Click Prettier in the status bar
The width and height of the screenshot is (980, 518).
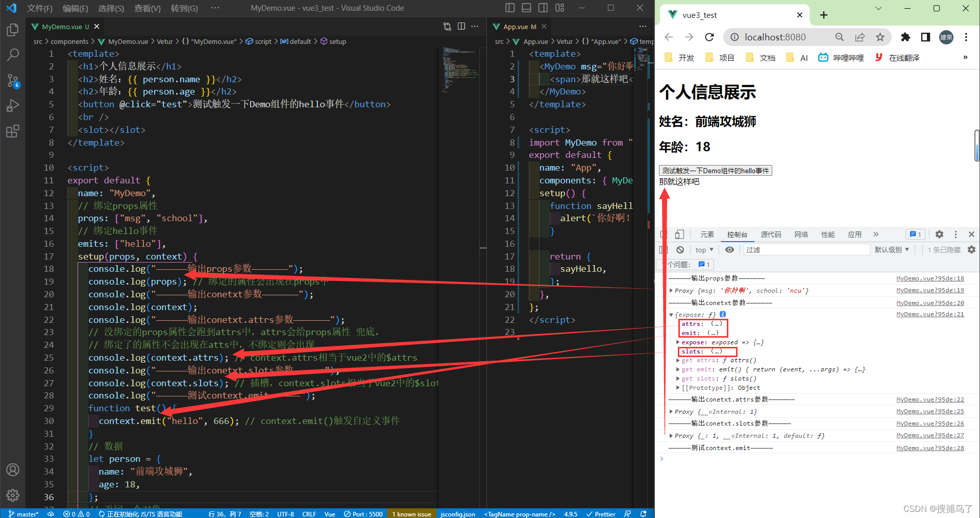click(x=601, y=514)
